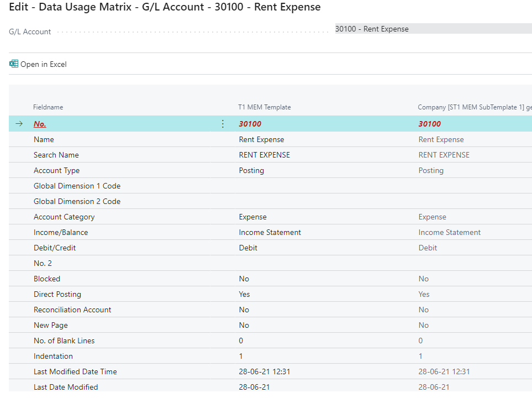Click the Company ST1 MEM SubTemplate column header
Image resolution: width=532 pixels, height=398 pixels.
[x=473, y=107]
